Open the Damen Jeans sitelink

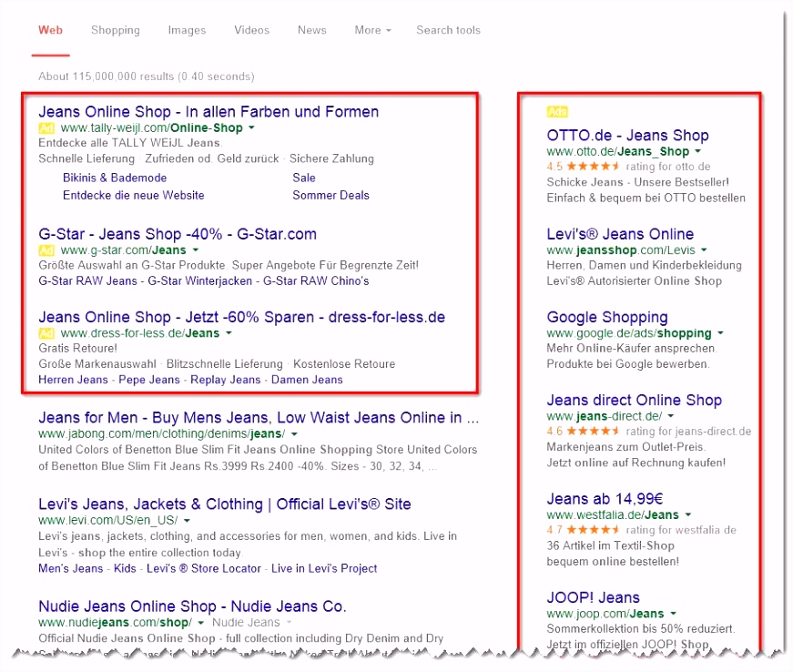tap(307, 380)
